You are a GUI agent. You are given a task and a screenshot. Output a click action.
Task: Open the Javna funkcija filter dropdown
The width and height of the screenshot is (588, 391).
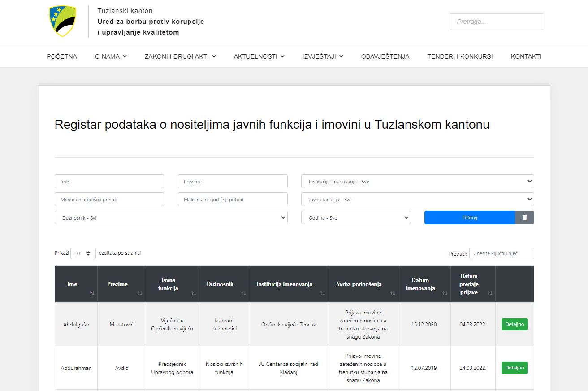(417, 200)
